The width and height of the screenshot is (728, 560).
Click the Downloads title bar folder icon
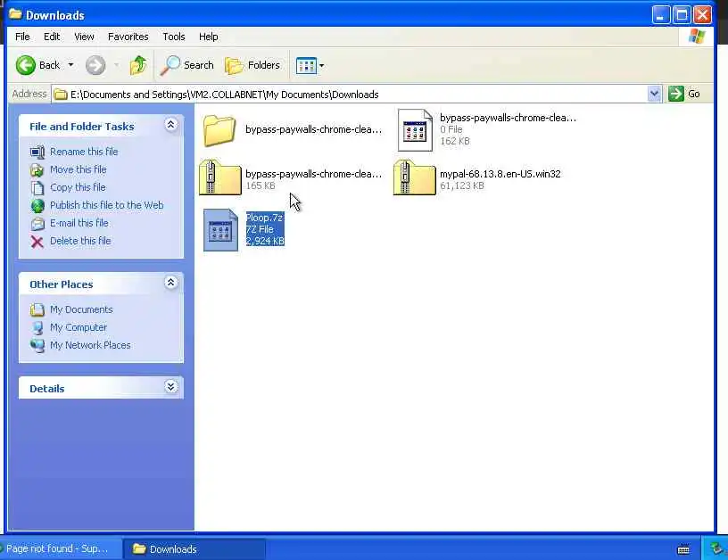point(15,14)
